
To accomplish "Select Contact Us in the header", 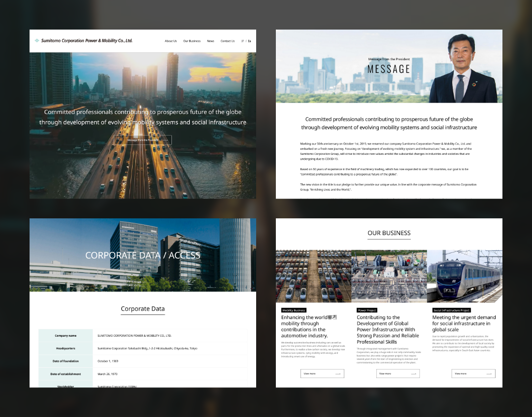I will (x=228, y=41).
